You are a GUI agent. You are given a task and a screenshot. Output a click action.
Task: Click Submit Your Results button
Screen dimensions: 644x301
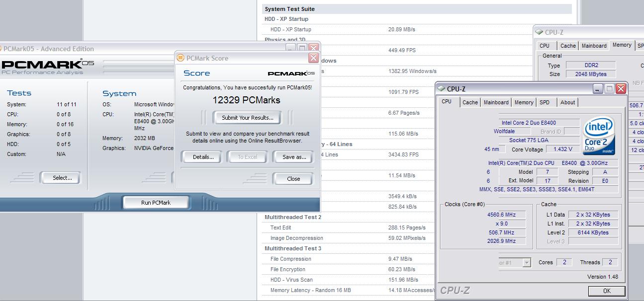pos(247,118)
